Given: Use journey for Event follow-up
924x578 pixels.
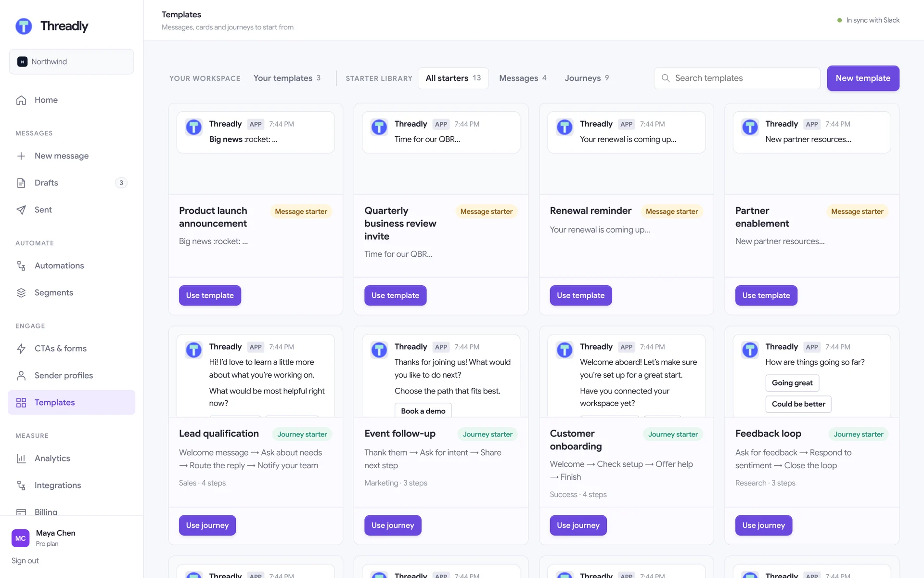Looking at the screenshot, I should click(393, 525).
